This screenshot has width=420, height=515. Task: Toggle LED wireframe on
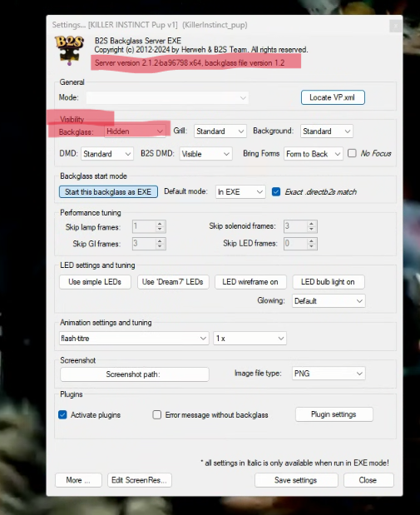[x=250, y=282]
